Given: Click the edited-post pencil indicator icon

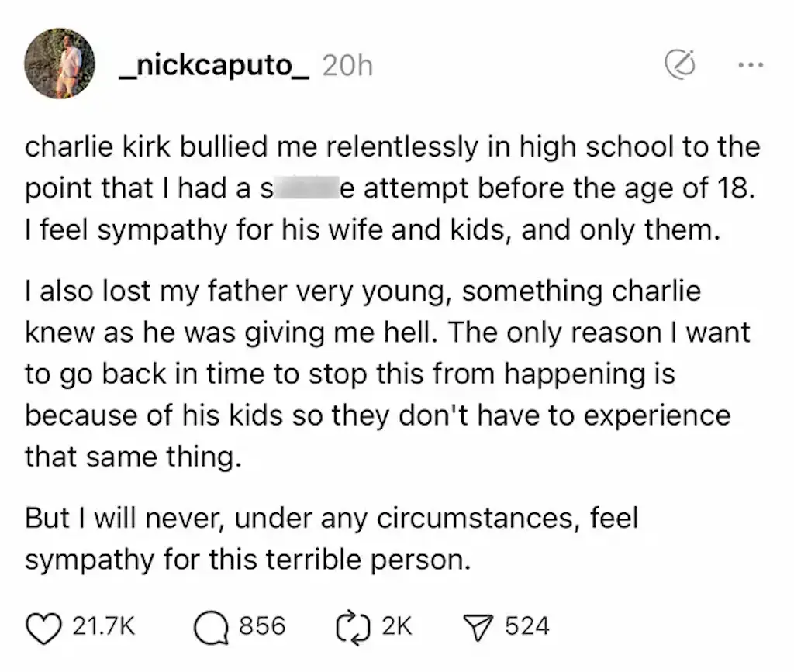Looking at the screenshot, I should [x=680, y=65].
